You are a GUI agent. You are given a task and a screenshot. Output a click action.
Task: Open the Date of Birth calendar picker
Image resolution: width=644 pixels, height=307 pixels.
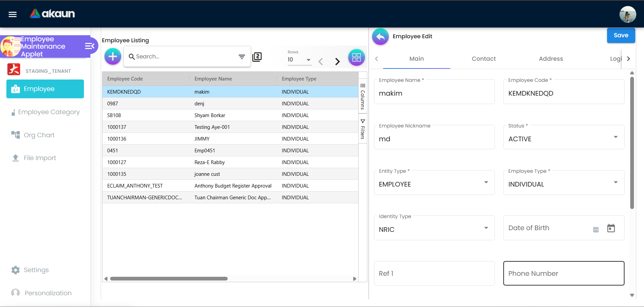[x=611, y=228]
